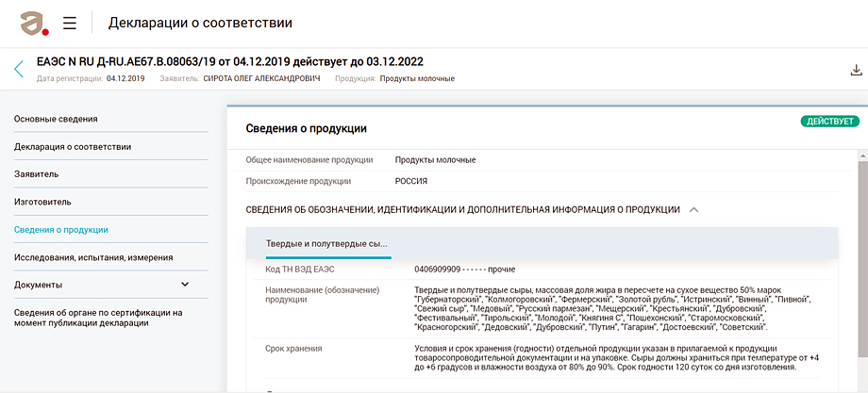The width and height of the screenshot is (868, 393).
Task: Select Заявитель in the sidebar
Action: coord(37,174)
